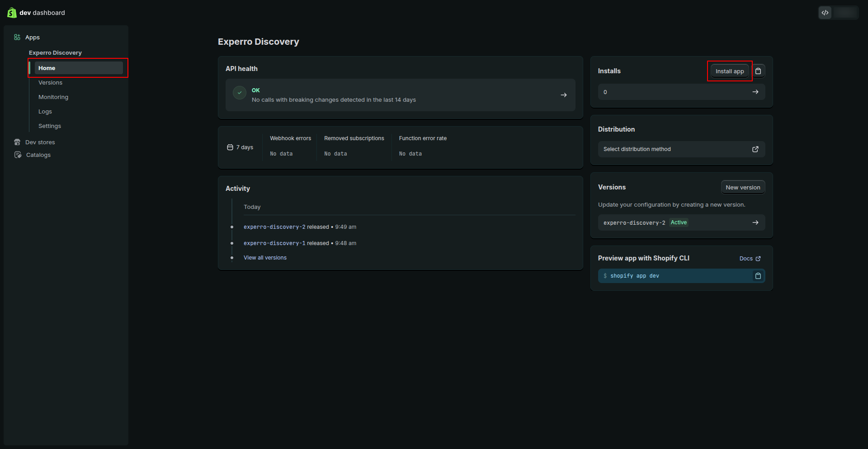This screenshot has height=449, width=868.
Task: Click the Today heading in Activity
Action: [252, 207]
